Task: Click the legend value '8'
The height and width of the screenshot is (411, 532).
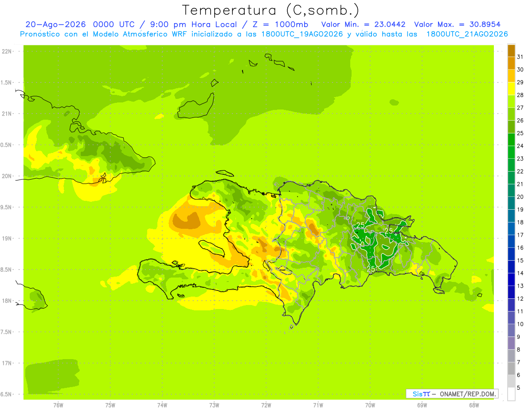Action: coord(519,349)
